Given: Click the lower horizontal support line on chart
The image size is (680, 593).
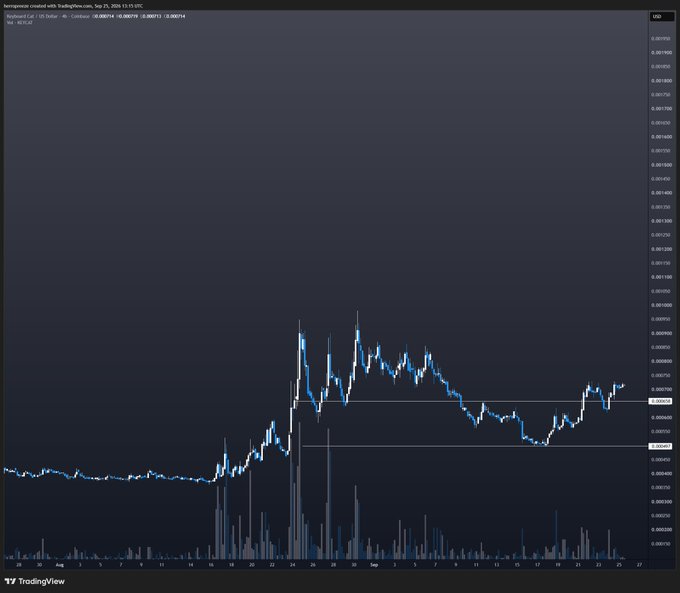Looking at the screenshot, I should pyautogui.click(x=475, y=446).
